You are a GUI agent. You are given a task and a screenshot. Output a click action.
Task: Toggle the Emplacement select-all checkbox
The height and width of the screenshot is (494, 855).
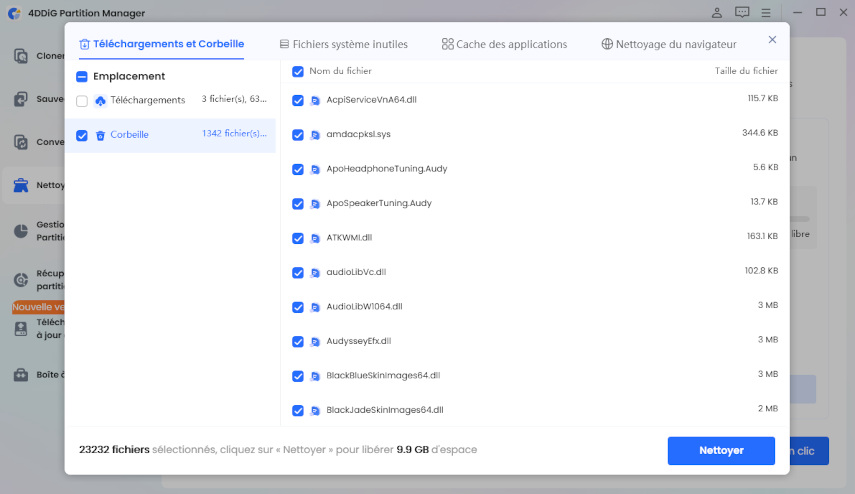click(x=82, y=76)
